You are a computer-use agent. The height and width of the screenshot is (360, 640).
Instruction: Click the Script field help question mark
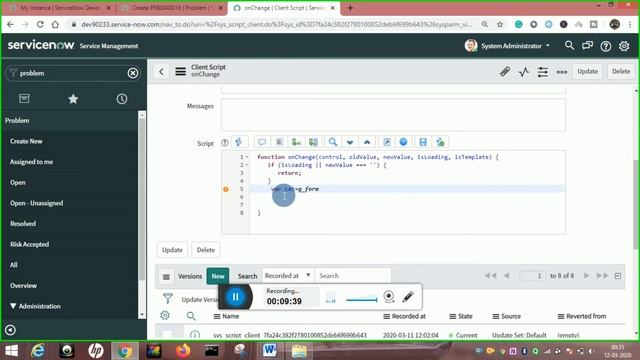(224, 143)
